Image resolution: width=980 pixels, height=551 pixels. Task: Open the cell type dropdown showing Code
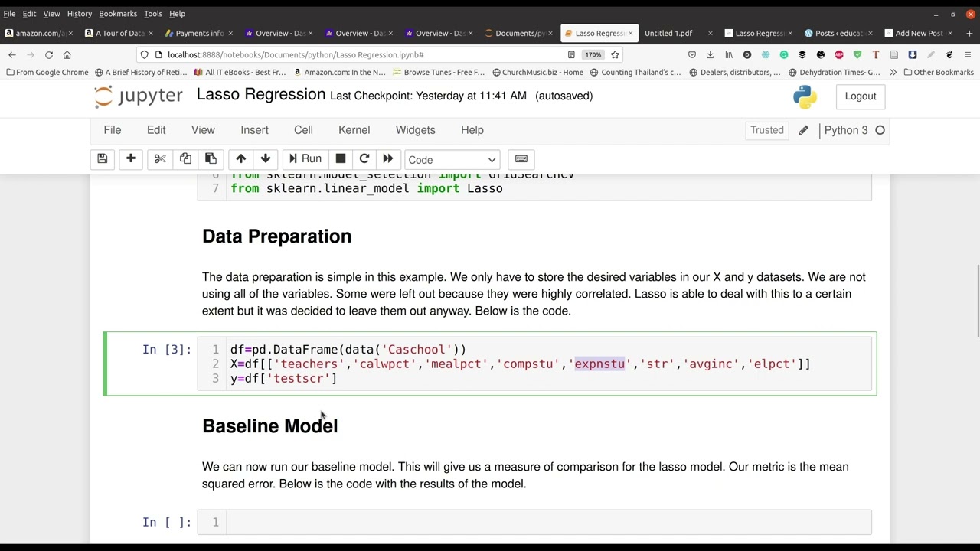(452, 160)
